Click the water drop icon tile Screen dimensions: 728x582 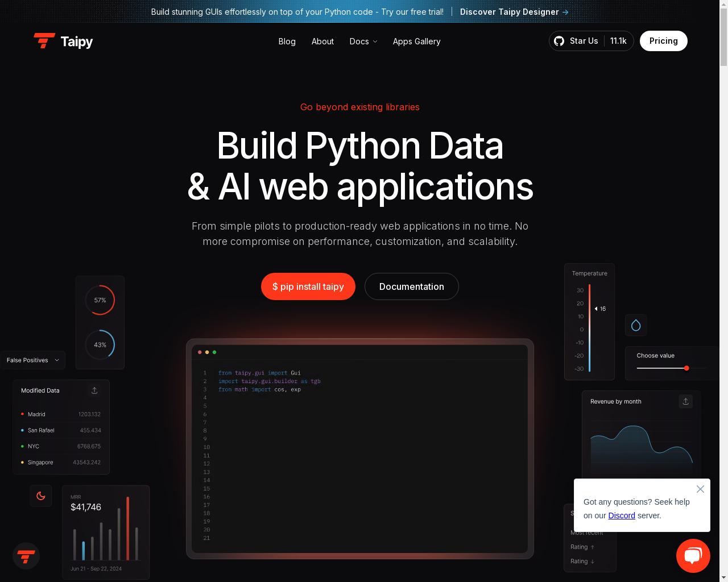point(636,325)
